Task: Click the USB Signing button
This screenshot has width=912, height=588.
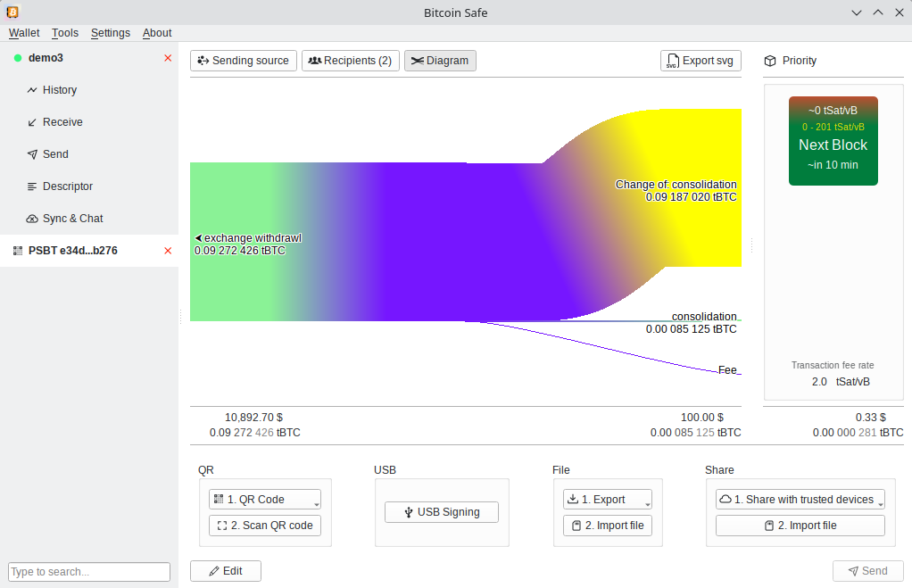Action: click(441, 512)
